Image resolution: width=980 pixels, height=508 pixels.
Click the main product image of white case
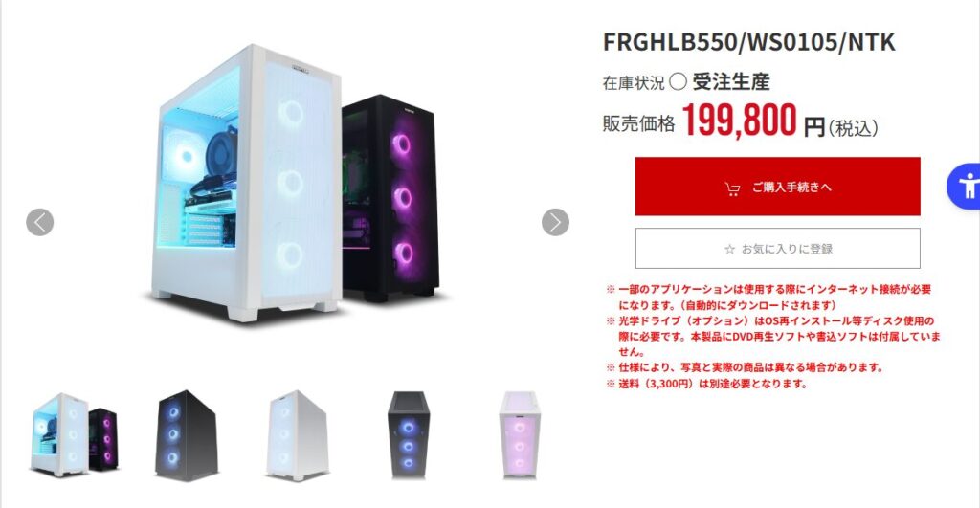click(247, 183)
